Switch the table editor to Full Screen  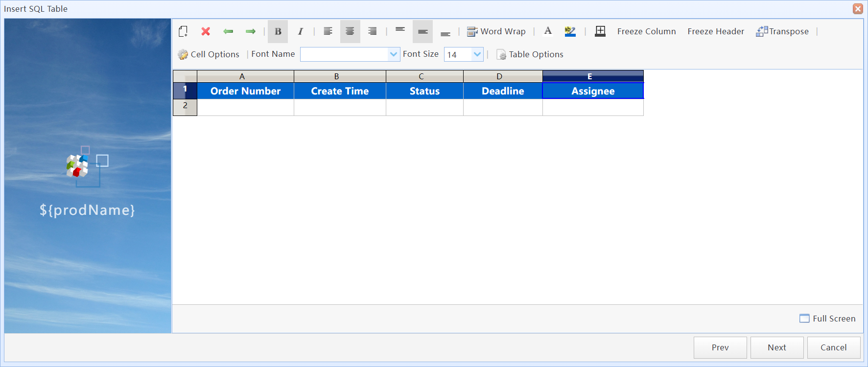[827, 319]
